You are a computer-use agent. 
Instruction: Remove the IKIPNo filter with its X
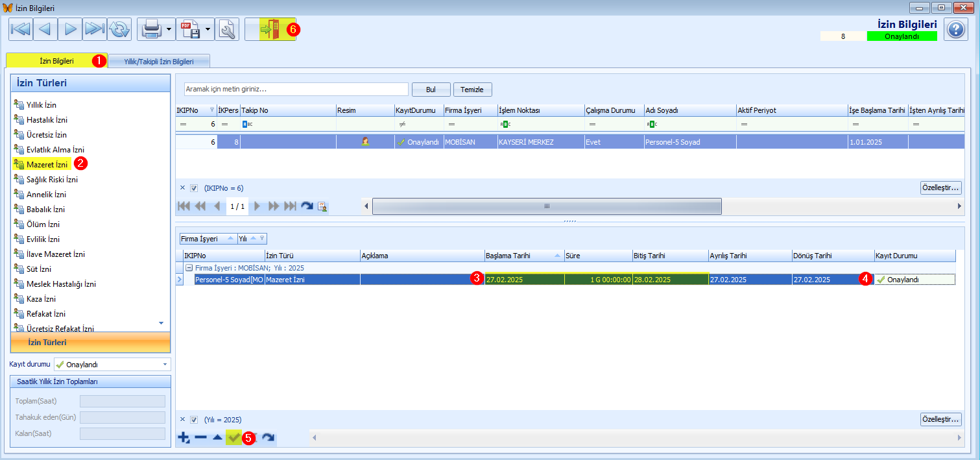click(182, 188)
